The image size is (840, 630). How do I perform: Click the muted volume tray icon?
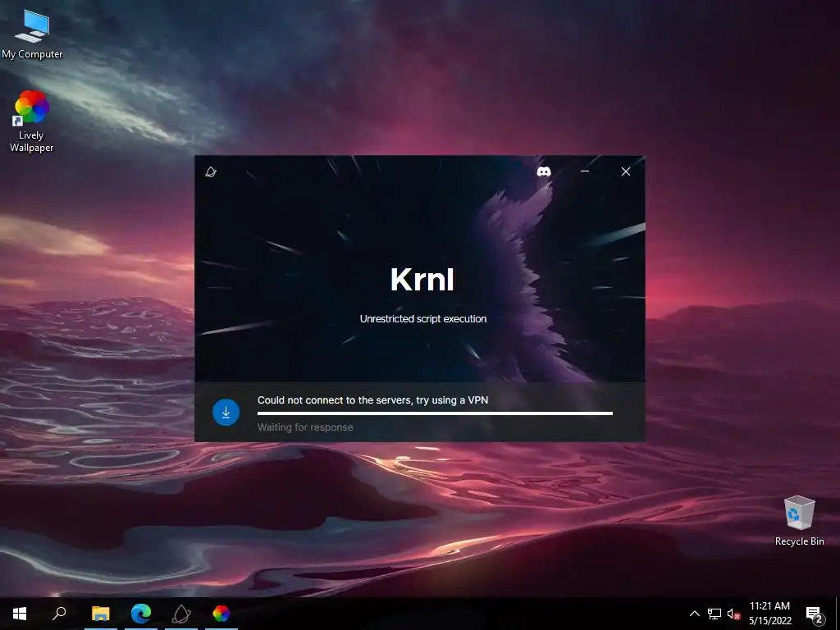click(734, 614)
